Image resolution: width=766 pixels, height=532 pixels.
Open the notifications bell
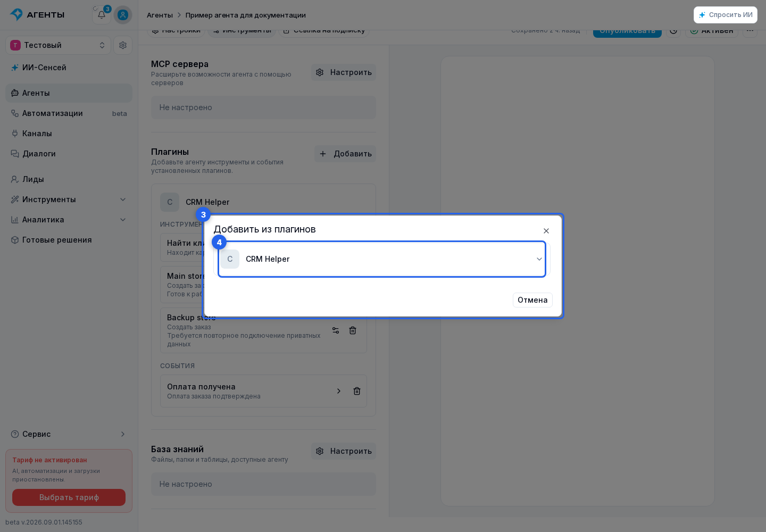click(102, 15)
